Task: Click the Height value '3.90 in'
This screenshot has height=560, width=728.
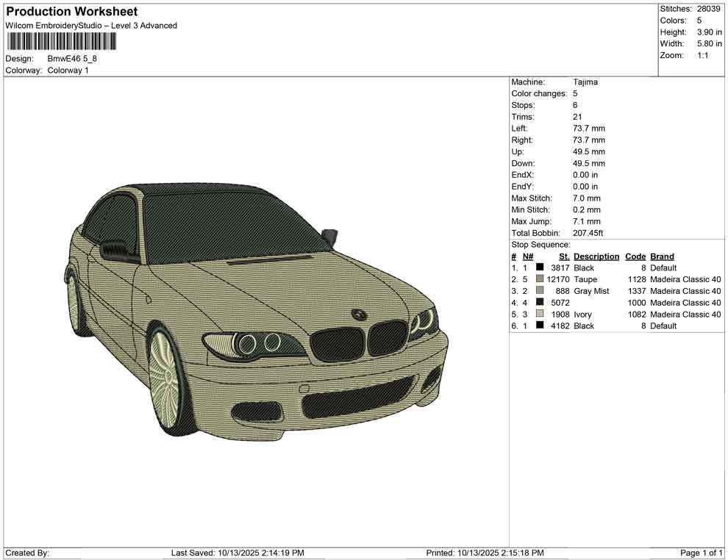Action: click(x=709, y=32)
